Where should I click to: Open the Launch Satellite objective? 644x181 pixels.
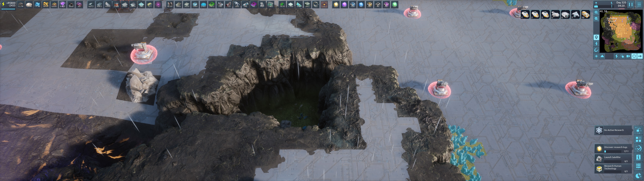613,159
